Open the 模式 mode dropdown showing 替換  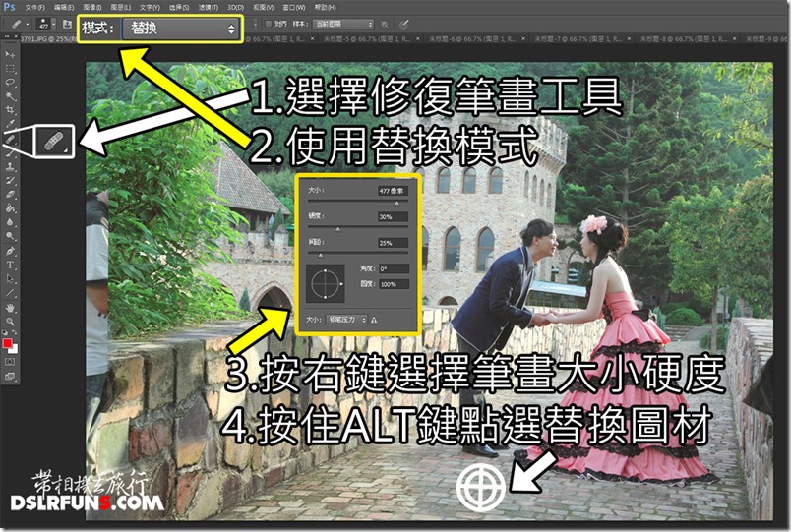[185, 30]
